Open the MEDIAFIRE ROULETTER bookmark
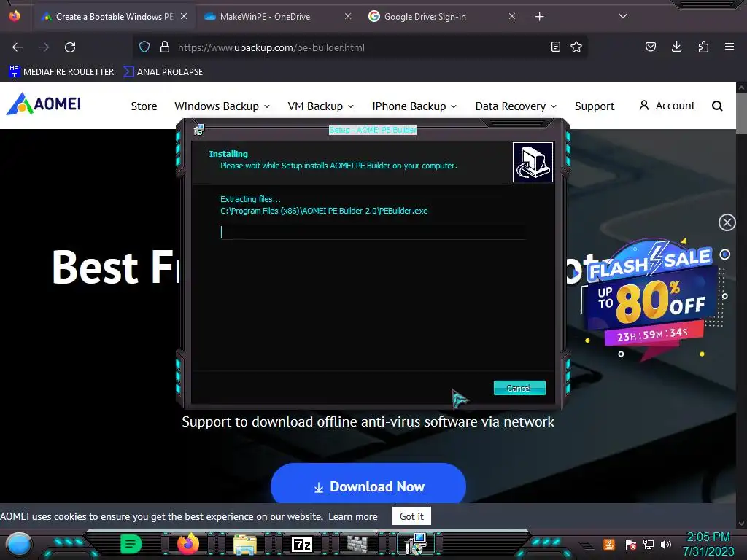Image resolution: width=747 pixels, height=560 pixels. [x=61, y=72]
